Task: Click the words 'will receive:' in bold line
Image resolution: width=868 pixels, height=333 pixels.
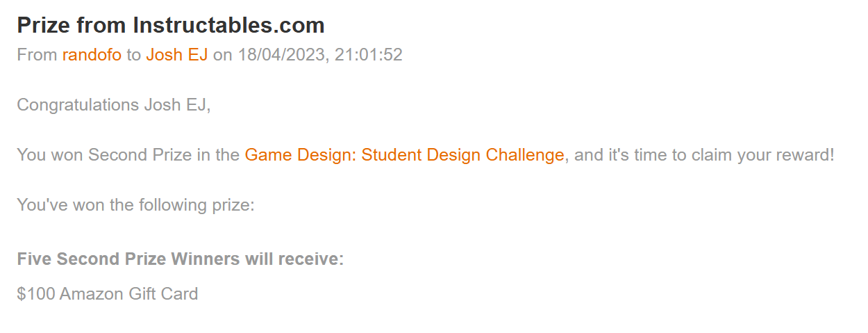Action: [294, 259]
